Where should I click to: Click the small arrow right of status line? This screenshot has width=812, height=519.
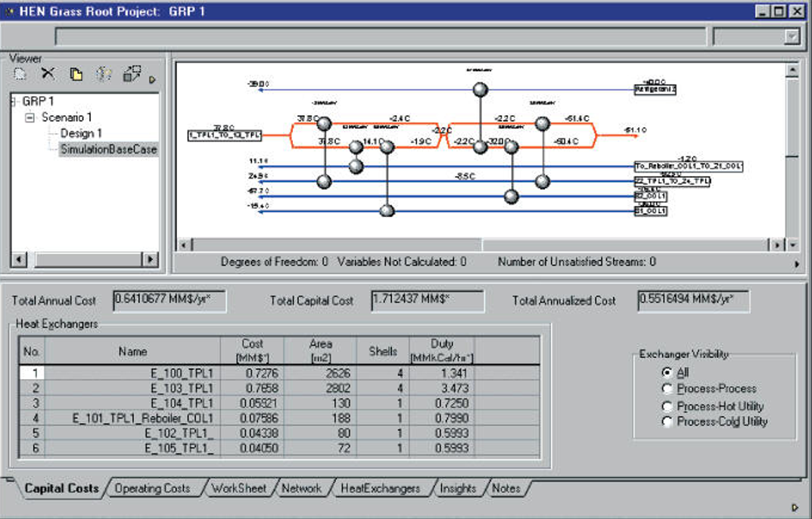(x=795, y=264)
